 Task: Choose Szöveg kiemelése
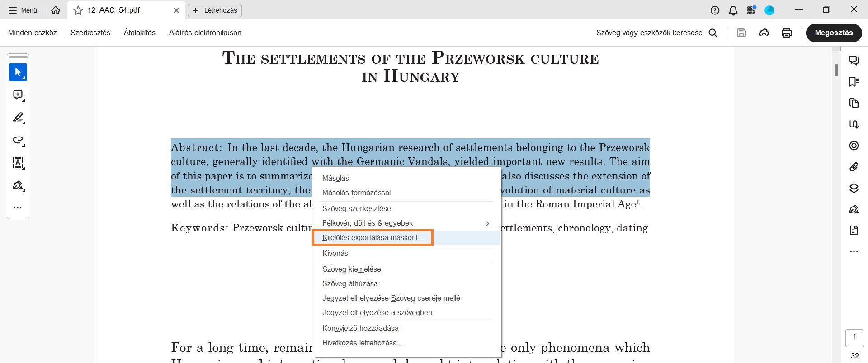pos(406,269)
